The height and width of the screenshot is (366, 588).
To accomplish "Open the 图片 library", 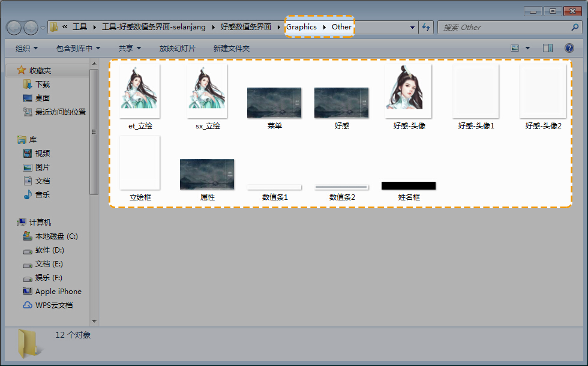I will click(43, 167).
